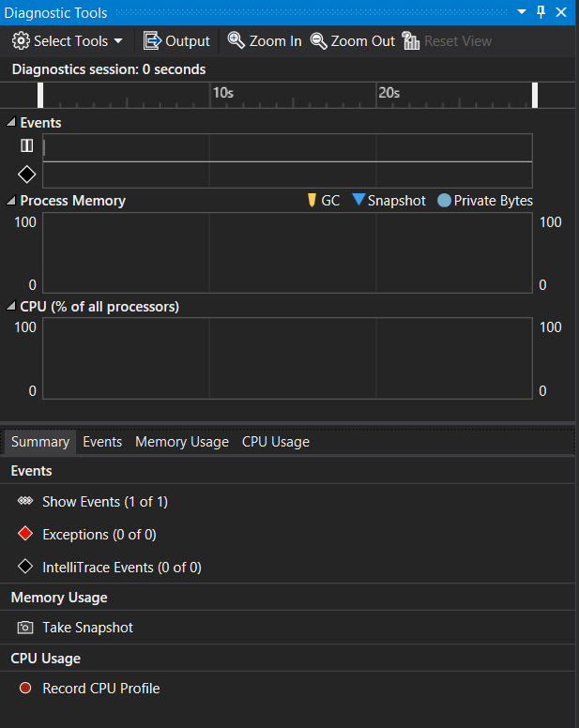Click Take Snapshot

click(x=88, y=628)
